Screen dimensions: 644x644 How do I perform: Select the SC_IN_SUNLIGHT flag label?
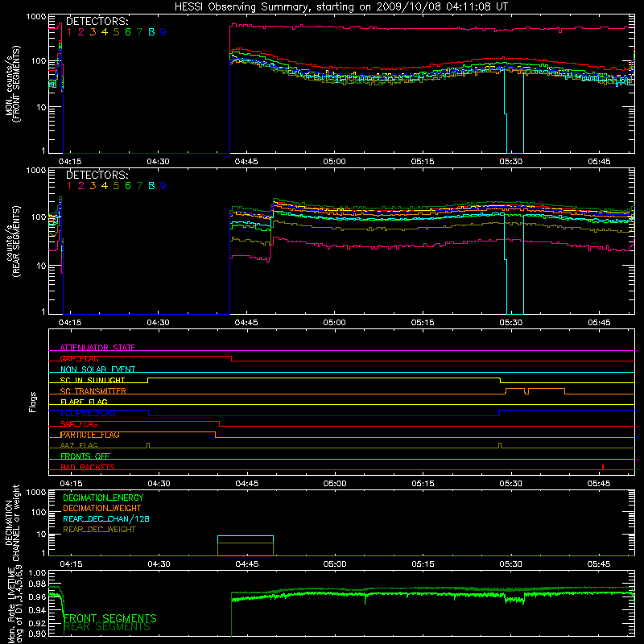click(93, 380)
